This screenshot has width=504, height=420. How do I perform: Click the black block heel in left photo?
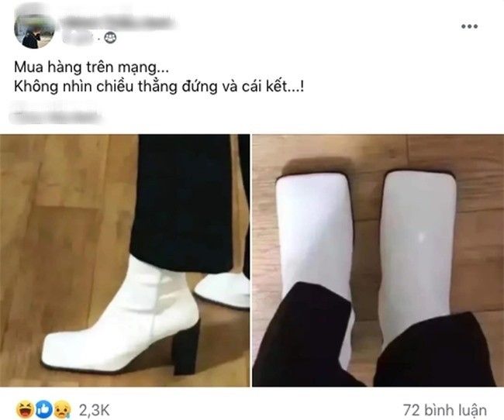pyautogui.click(x=186, y=347)
